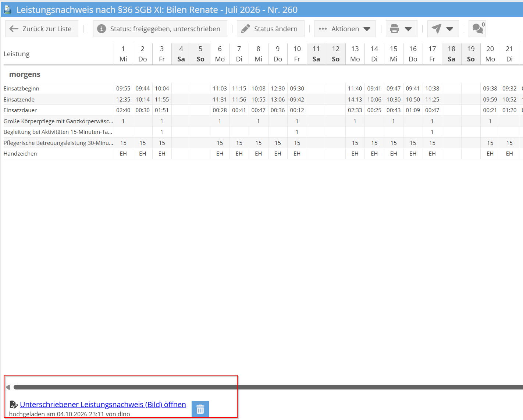Expand the Aktionen dropdown menu
523x420 pixels.
[x=345, y=29]
